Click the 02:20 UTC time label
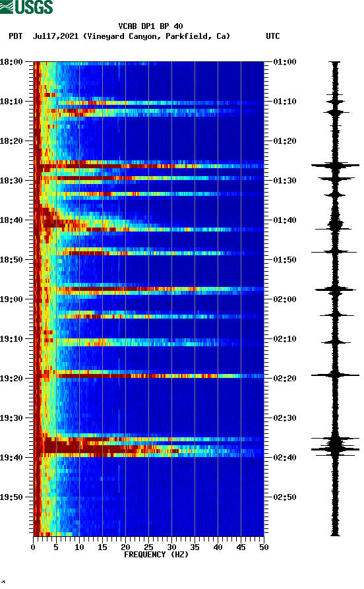The height and width of the screenshot is (589, 364). [x=285, y=379]
